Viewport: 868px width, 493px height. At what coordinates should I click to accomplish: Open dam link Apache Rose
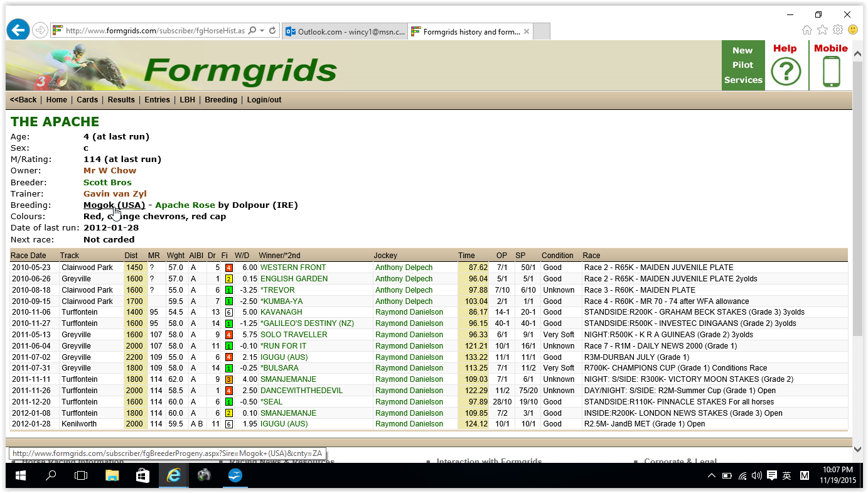point(185,205)
